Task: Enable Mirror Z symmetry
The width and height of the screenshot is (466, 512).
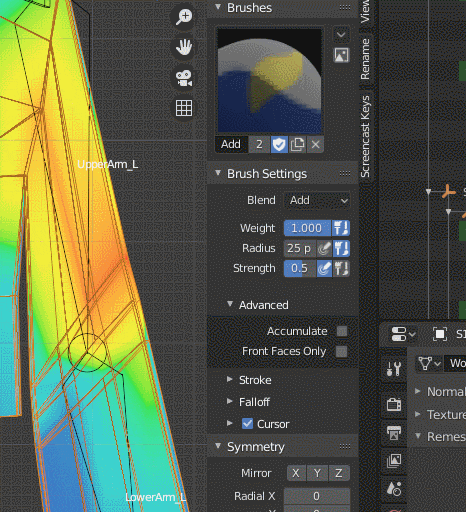Action: [339, 473]
